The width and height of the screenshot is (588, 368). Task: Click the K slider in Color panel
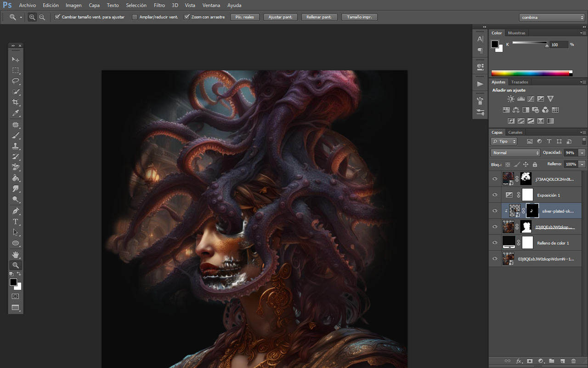click(x=530, y=44)
